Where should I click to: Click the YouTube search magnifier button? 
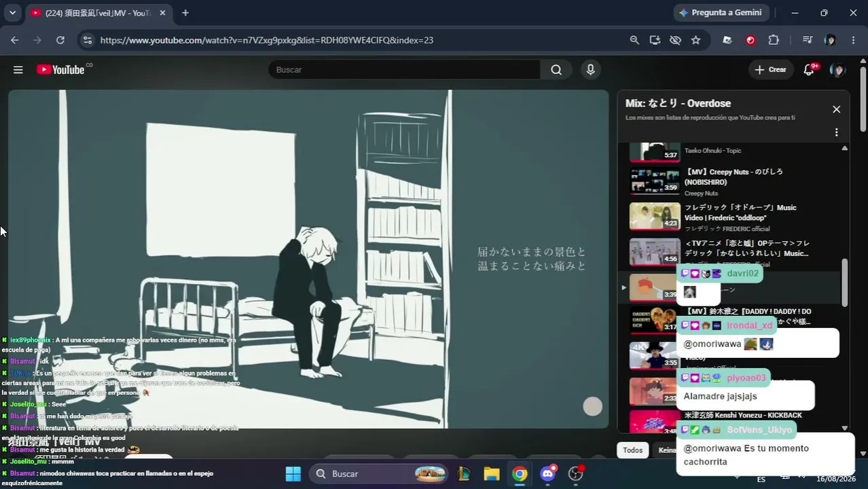pos(556,69)
